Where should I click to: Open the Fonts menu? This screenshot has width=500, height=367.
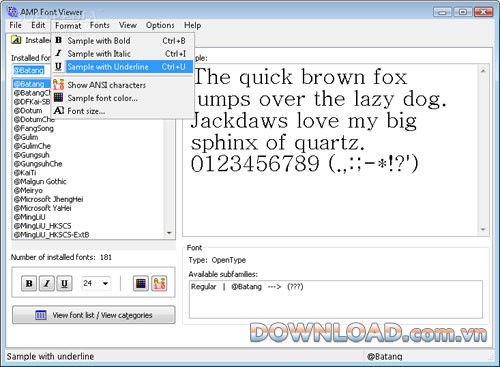pyautogui.click(x=100, y=25)
